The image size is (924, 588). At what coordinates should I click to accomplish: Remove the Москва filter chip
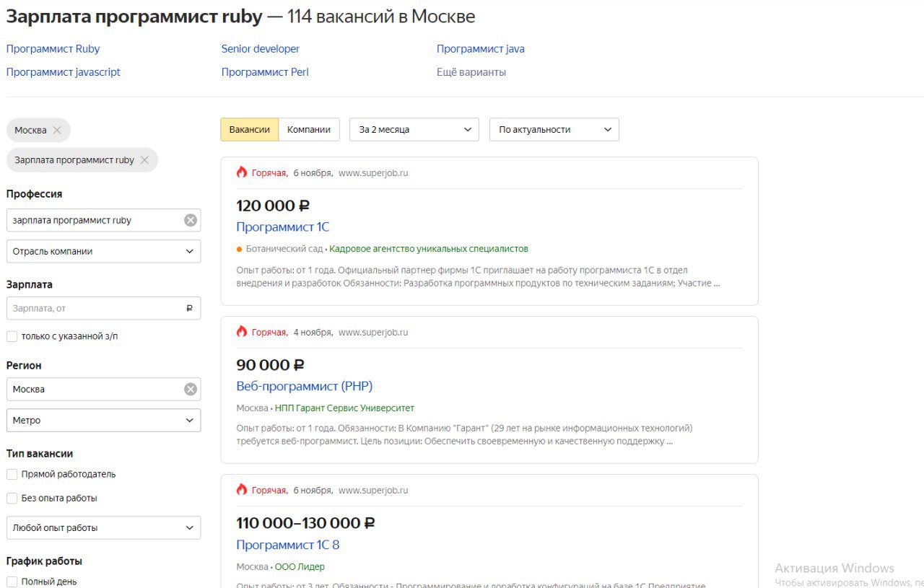pyautogui.click(x=57, y=131)
